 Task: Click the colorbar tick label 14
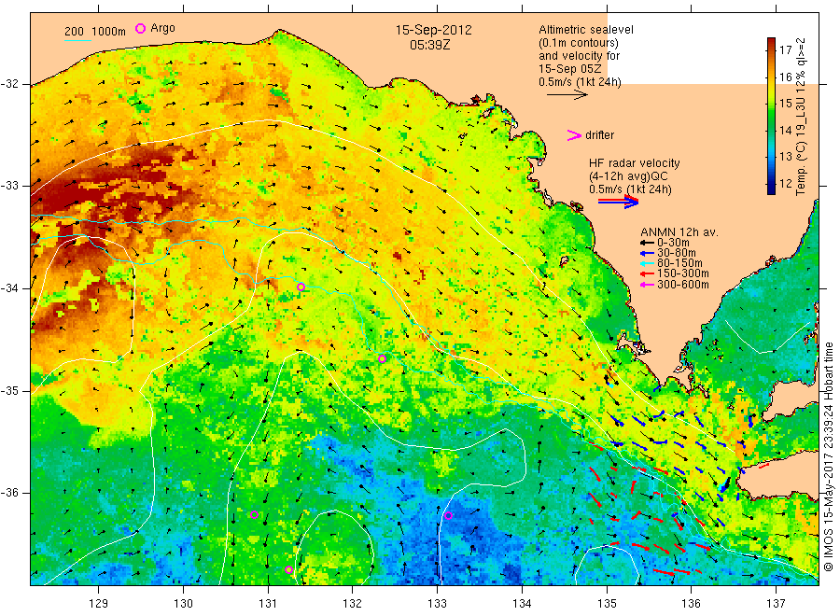click(785, 130)
